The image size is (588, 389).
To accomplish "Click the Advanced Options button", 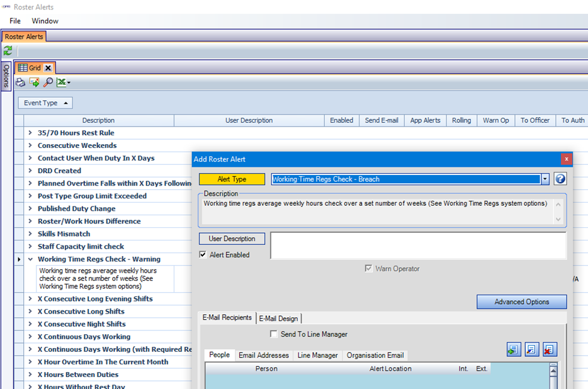I will [x=521, y=302].
